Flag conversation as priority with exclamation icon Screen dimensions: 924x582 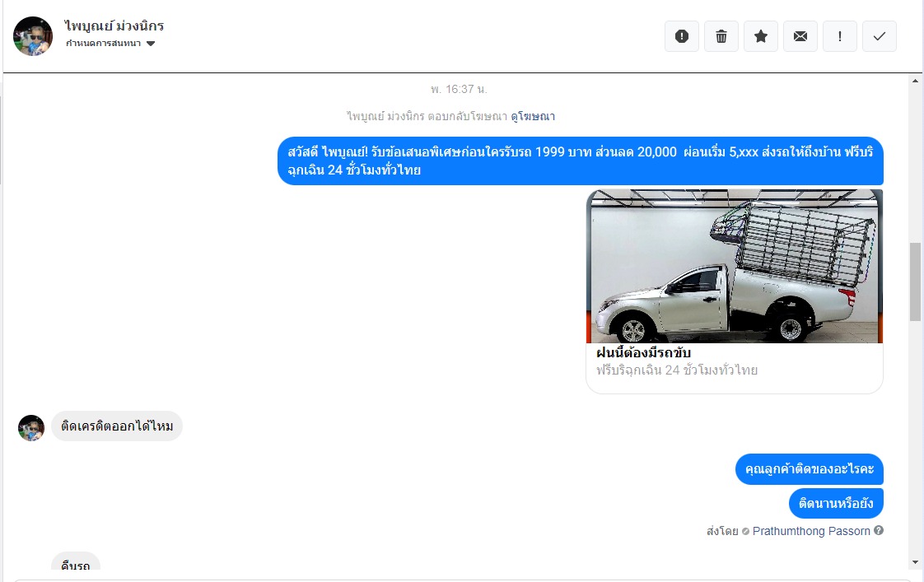pyautogui.click(x=840, y=36)
